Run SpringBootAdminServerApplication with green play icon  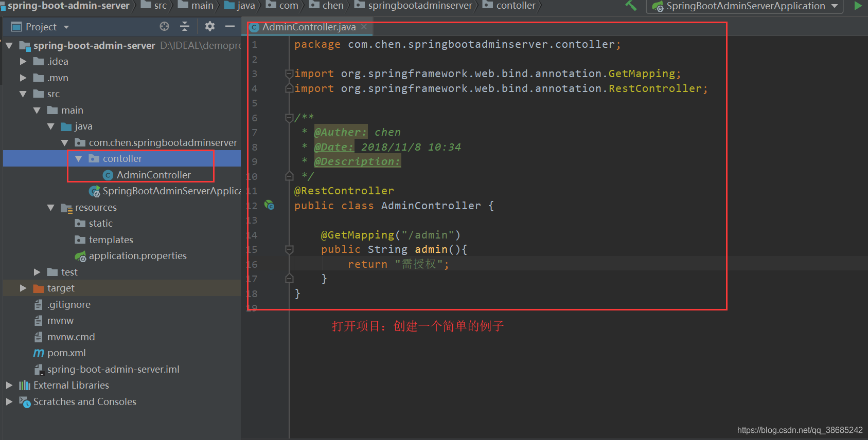858,6
